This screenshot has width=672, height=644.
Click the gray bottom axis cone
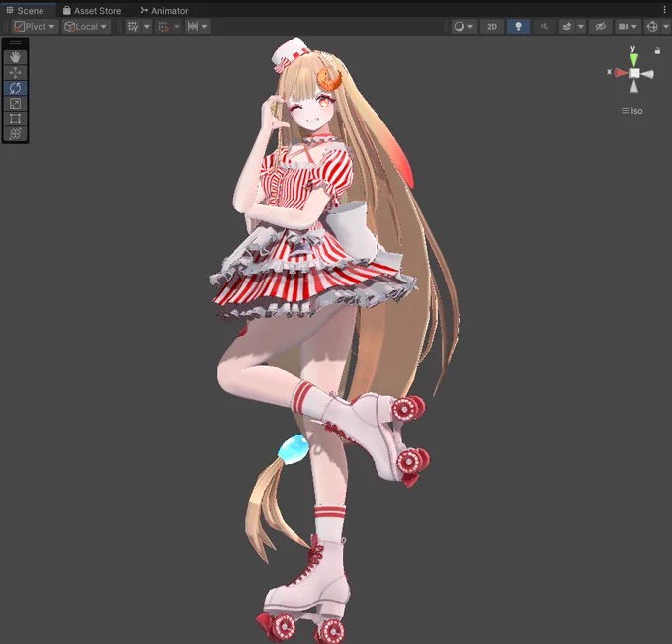pyautogui.click(x=633, y=87)
